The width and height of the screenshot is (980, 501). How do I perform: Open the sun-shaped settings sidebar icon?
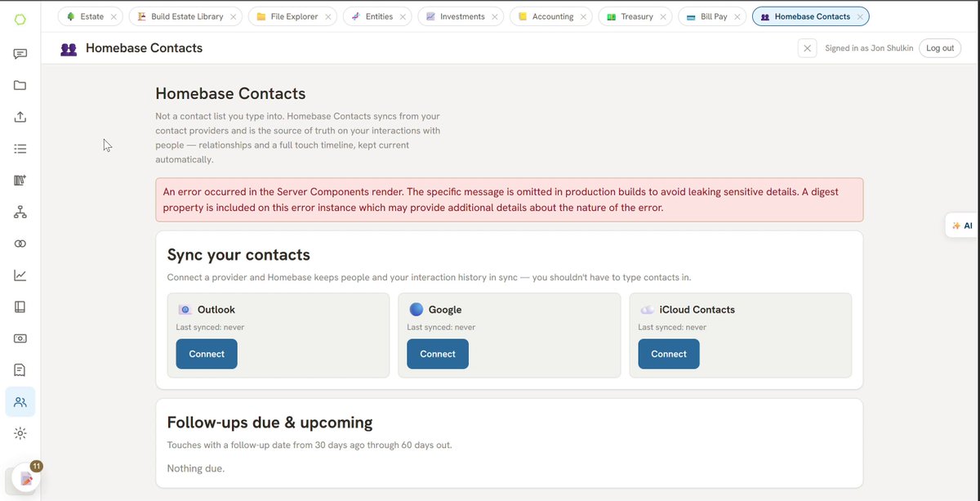(20, 433)
